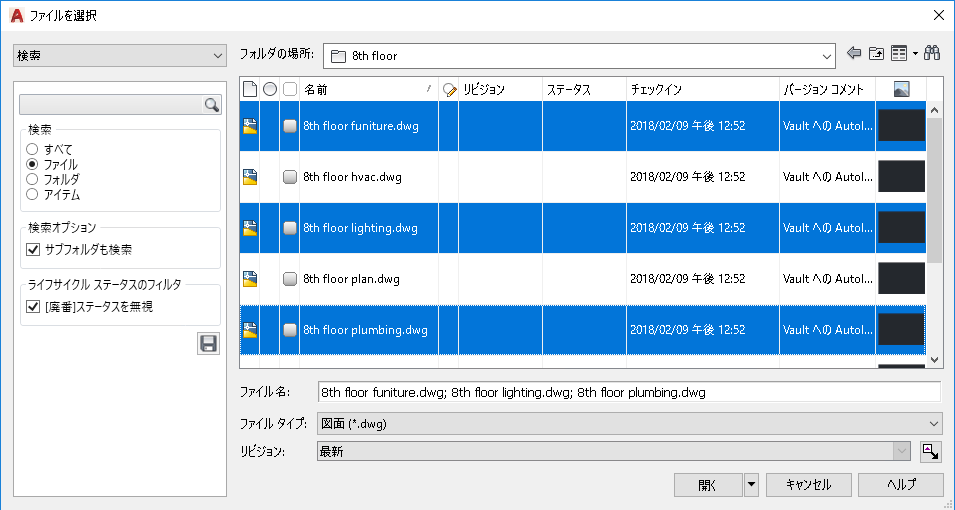Toggle the select-all checkbox in header
Screen dimensions: 955x510
(x=290, y=90)
